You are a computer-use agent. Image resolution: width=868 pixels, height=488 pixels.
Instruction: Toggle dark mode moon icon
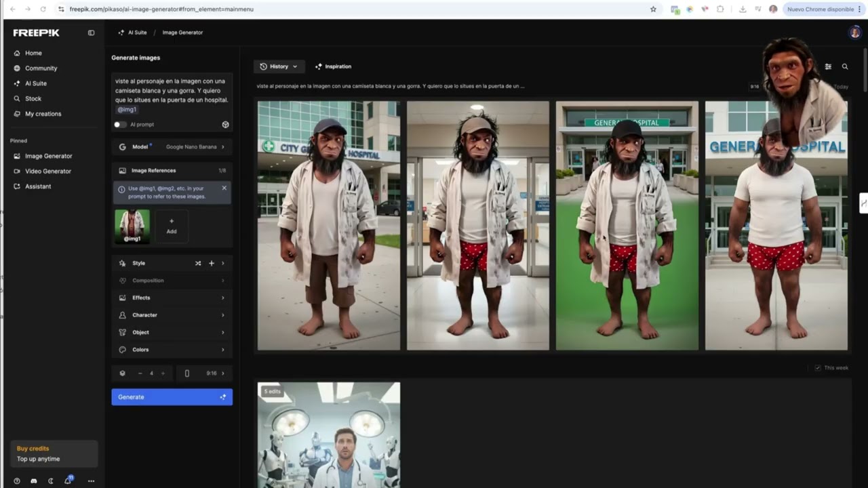51,481
